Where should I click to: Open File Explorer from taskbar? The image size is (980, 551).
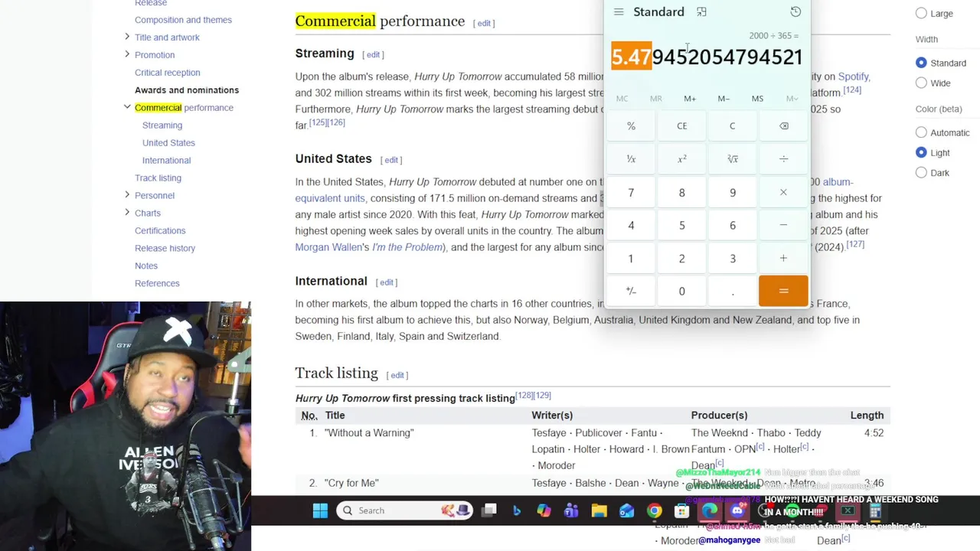coord(599,510)
